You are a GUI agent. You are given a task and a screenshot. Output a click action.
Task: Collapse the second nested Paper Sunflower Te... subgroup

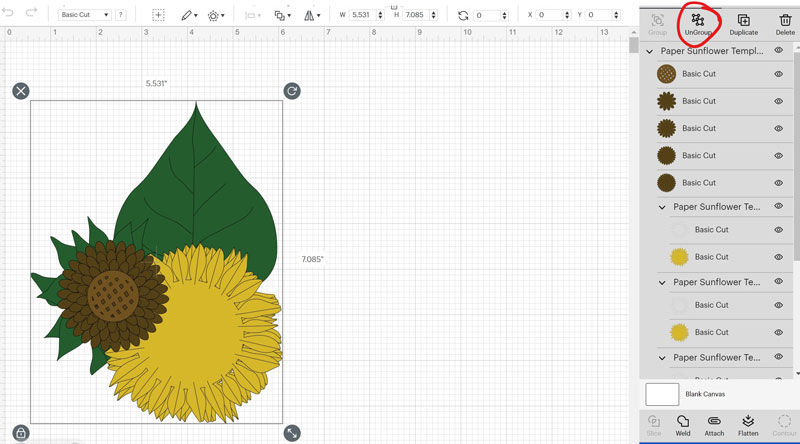pyautogui.click(x=662, y=283)
